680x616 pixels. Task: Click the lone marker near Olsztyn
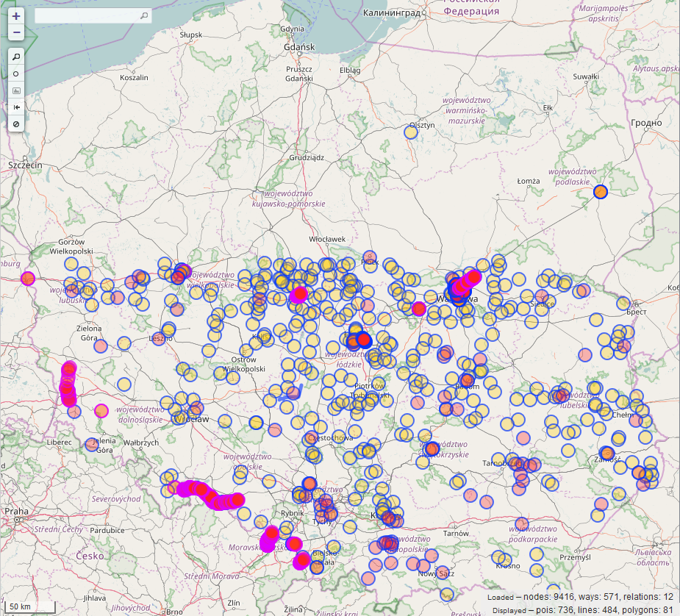[412, 132]
